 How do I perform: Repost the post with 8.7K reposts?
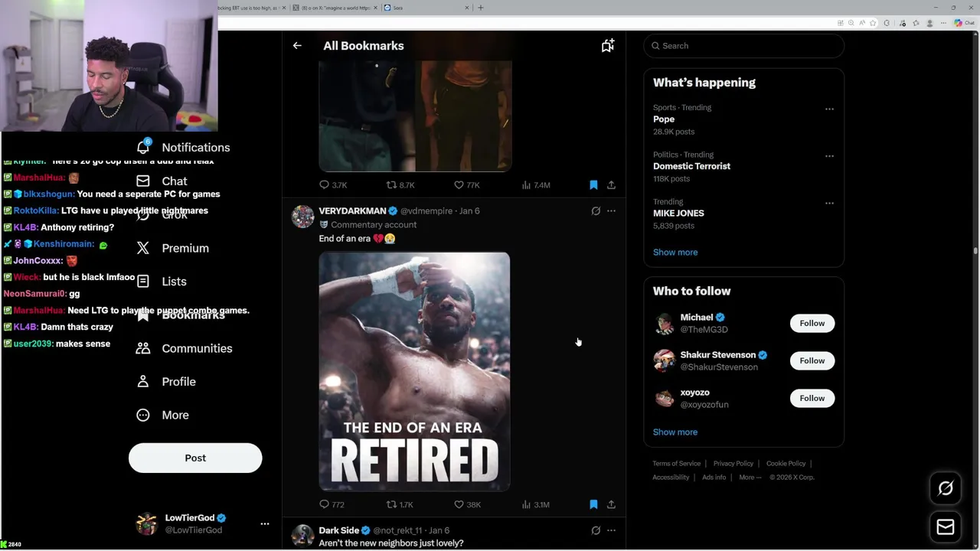[x=400, y=185]
